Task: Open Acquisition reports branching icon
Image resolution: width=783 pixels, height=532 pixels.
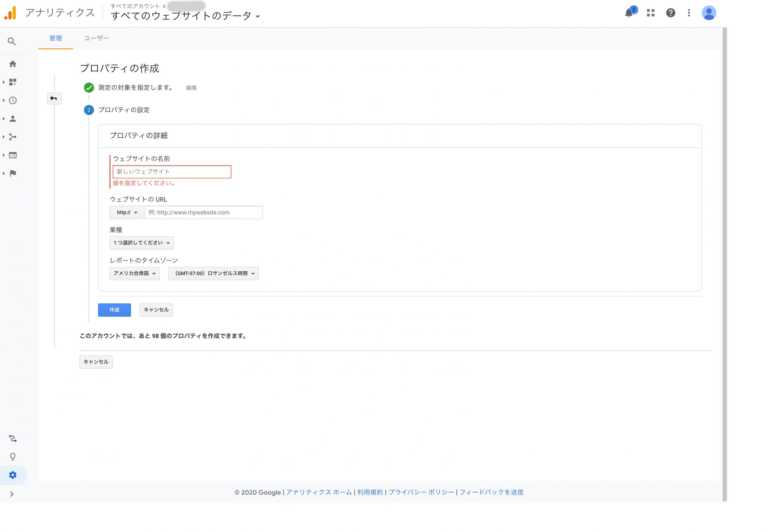Action: pos(13,137)
